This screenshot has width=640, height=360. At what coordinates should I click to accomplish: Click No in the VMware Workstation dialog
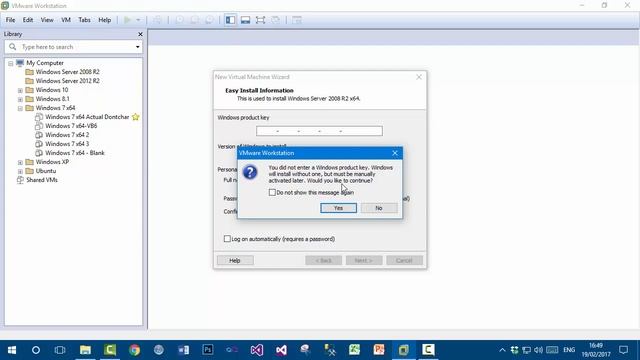tap(379, 208)
